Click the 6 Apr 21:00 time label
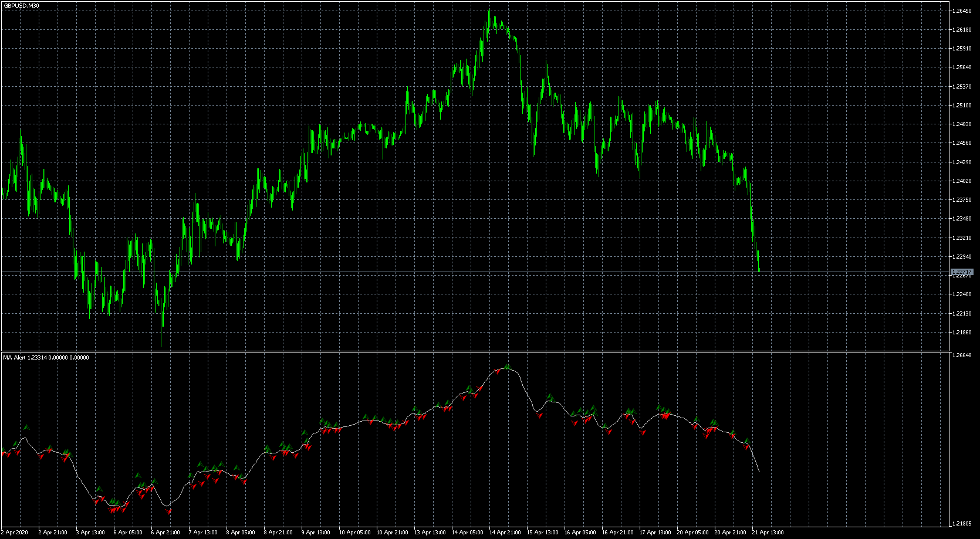The width and height of the screenshot is (980, 539). 165,533
